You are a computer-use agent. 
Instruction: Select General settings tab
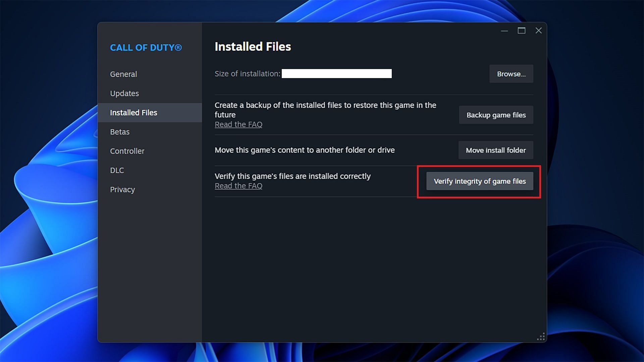(x=123, y=74)
